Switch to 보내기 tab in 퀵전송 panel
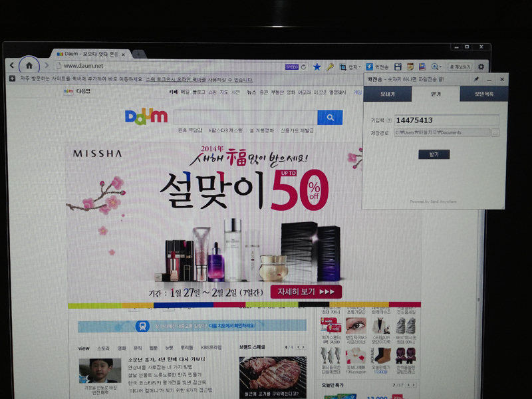Viewport: 532px width, 399px height. 388,94
